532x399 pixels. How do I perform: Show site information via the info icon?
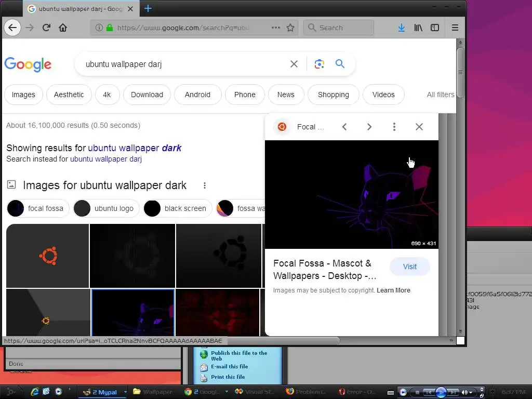coord(99,28)
